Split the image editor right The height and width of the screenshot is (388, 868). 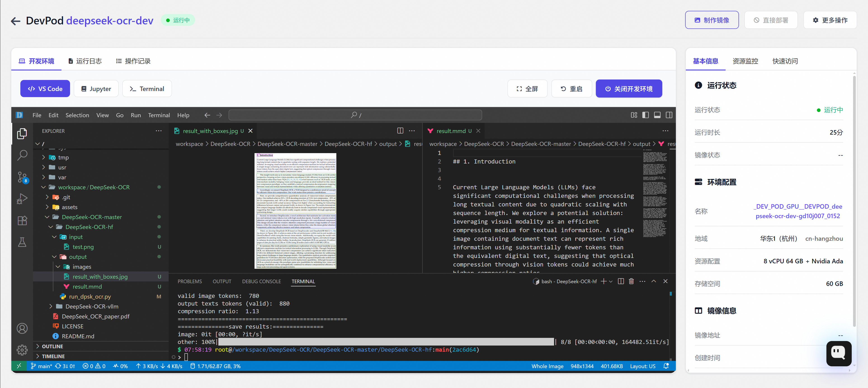pyautogui.click(x=400, y=131)
